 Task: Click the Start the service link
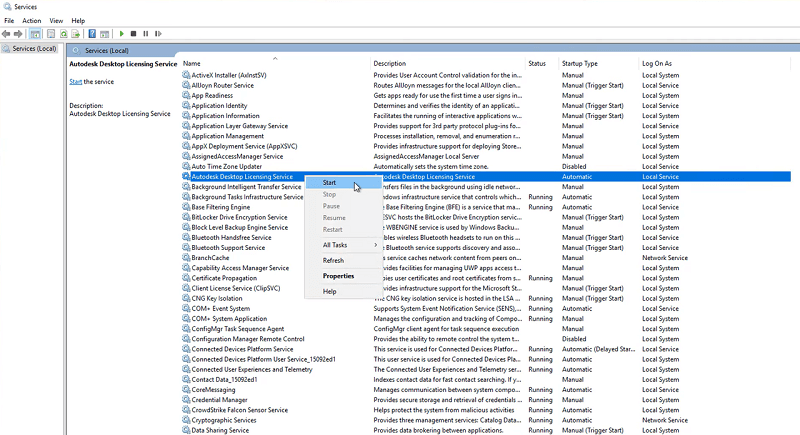tap(75, 81)
